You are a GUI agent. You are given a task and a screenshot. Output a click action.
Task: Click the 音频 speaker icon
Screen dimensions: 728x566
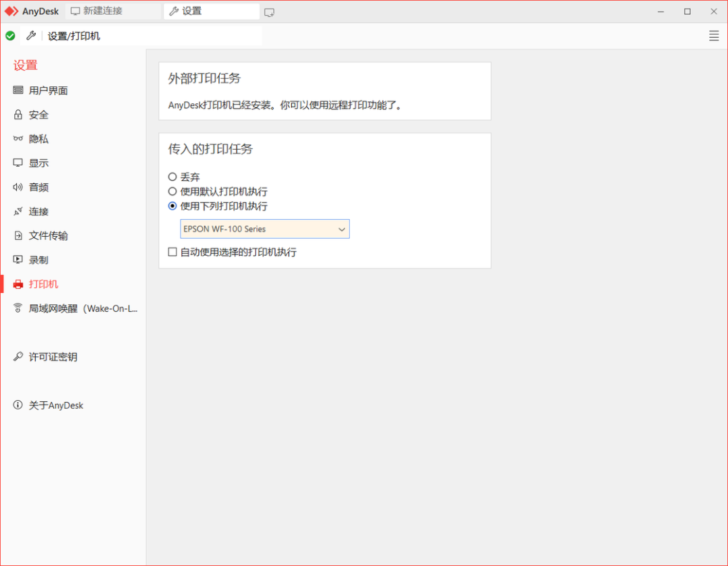18,187
